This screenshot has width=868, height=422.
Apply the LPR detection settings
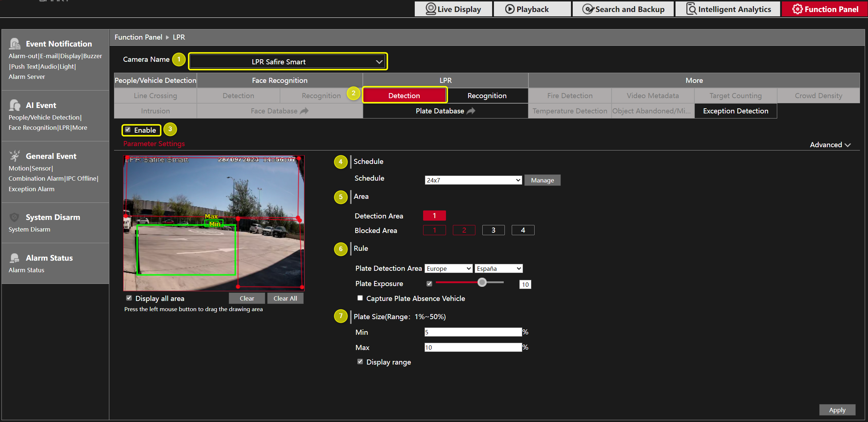837,410
